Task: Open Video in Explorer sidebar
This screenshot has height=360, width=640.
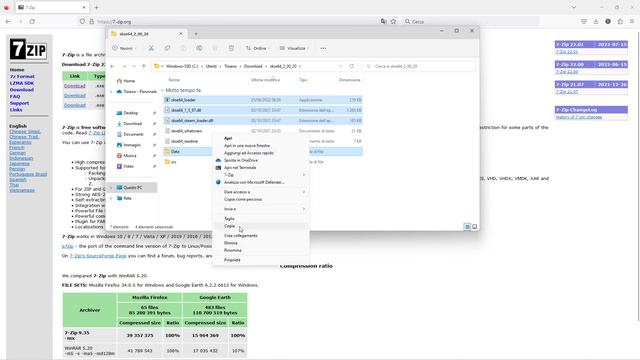Action: [x=129, y=166]
